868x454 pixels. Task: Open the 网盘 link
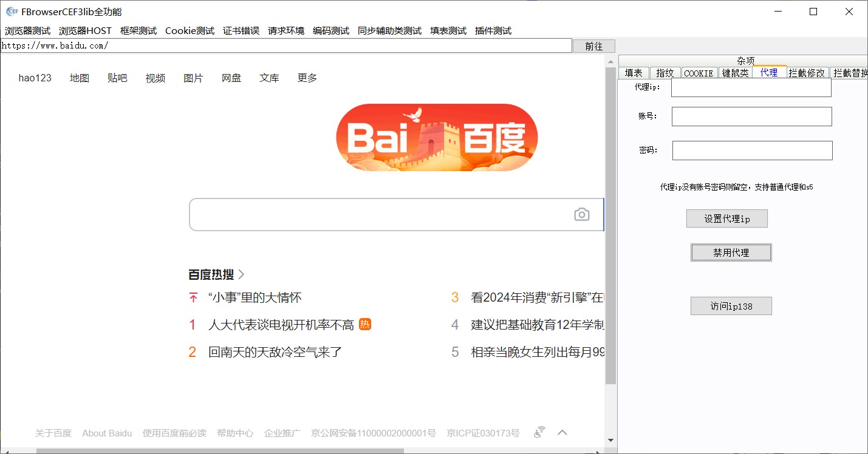[x=231, y=78]
